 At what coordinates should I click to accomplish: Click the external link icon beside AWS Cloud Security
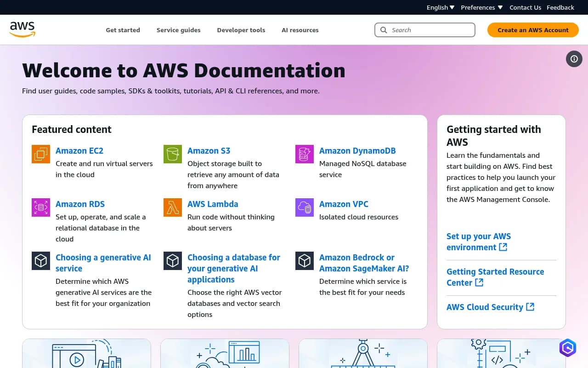pyautogui.click(x=530, y=307)
